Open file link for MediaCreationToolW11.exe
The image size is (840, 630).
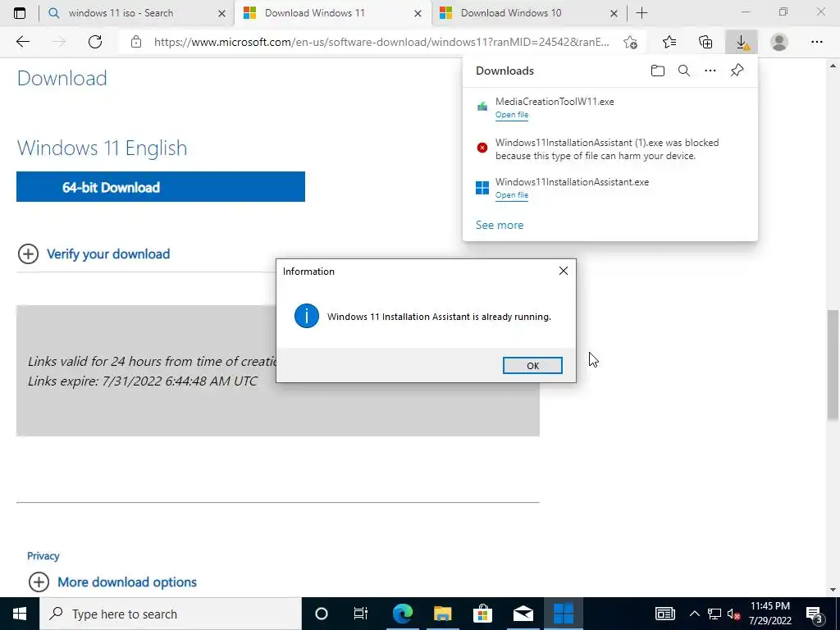point(512,115)
